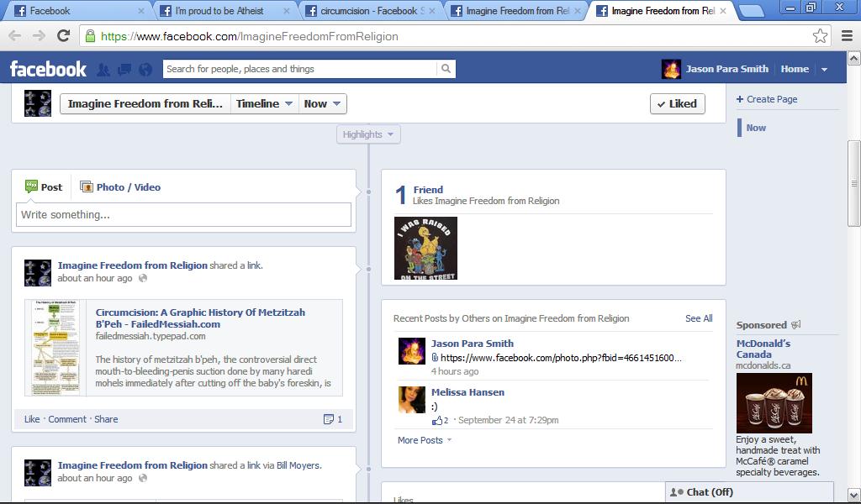Image resolution: width=861 pixels, height=504 pixels.
Task: Open the Circumcision link preview thumbnail
Action: (55, 348)
